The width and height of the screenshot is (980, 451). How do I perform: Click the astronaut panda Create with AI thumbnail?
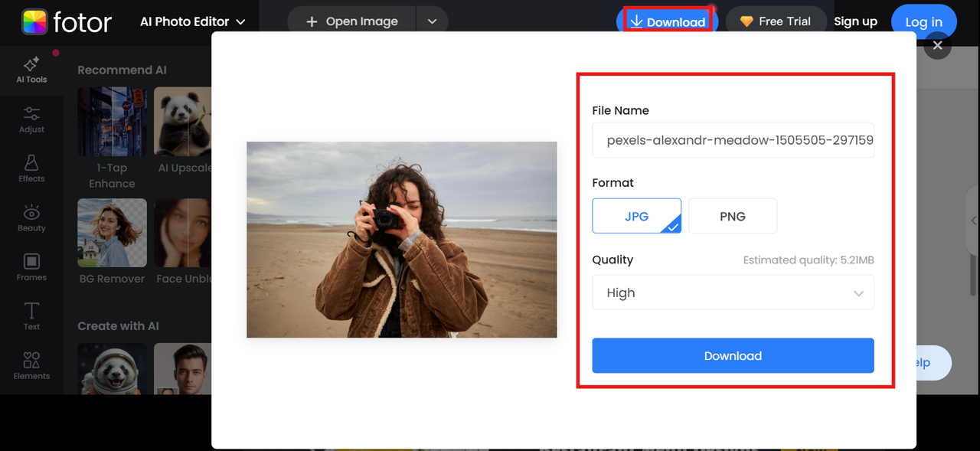[x=112, y=368]
